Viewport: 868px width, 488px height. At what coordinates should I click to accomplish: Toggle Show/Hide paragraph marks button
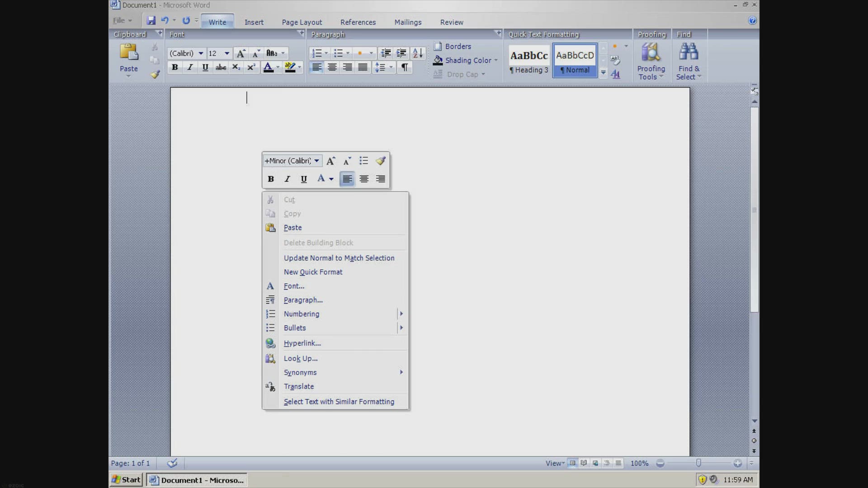coord(405,67)
